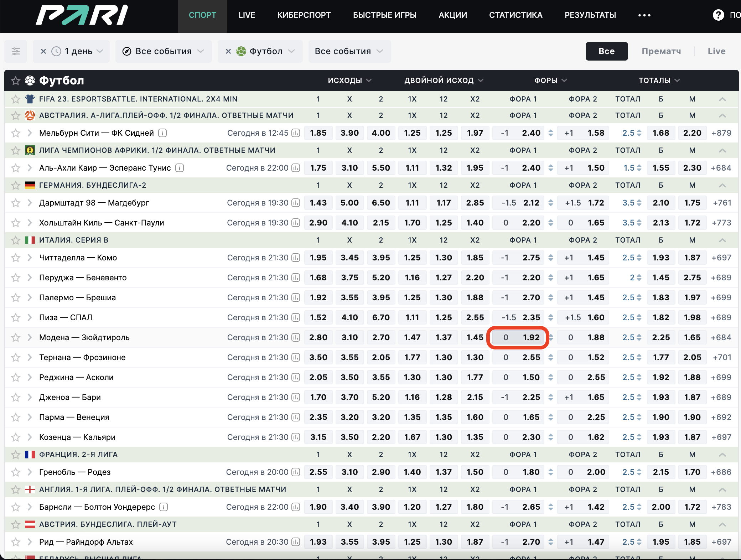Go to the СПОРТ tab
741x560 pixels.
[202, 15]
